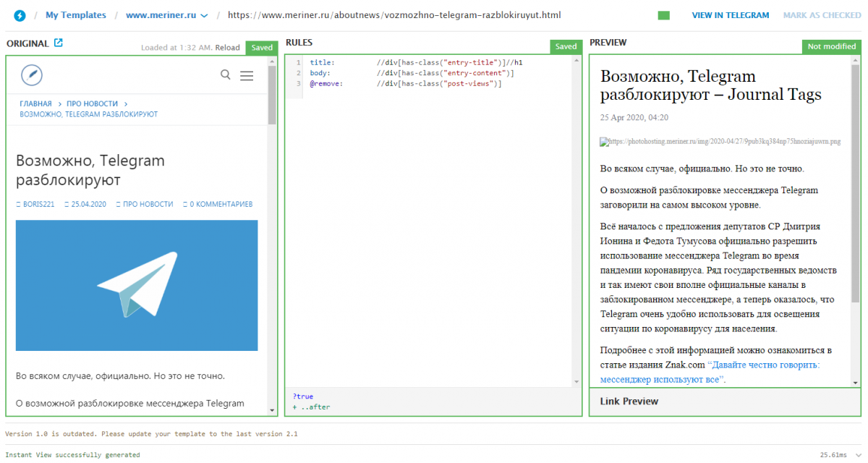Open search magnifier in original page
Viewport: 868px width, 463px height.
[x=226, y=75]
